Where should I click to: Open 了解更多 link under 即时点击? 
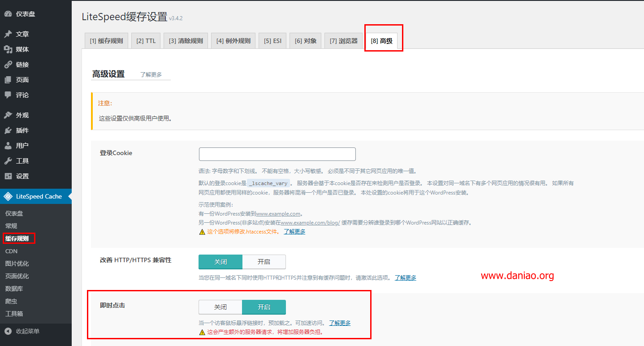coord(340,323)
